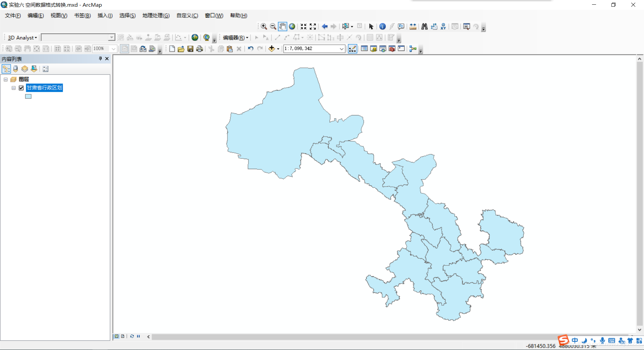The height and width of the screenshot is (350, 644).
Task: Click the Add Data button
Action: click(272, 49)
